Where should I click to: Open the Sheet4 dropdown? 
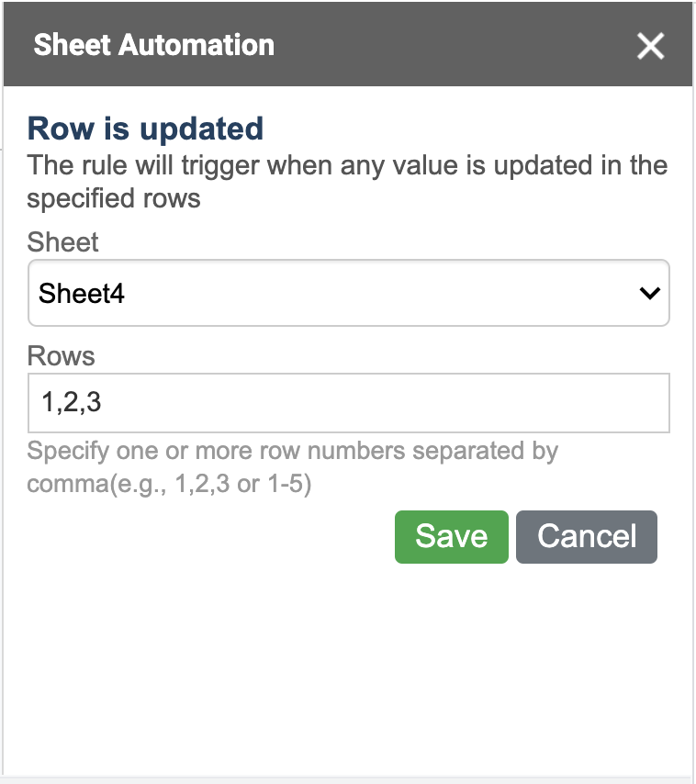pos(349,293)
